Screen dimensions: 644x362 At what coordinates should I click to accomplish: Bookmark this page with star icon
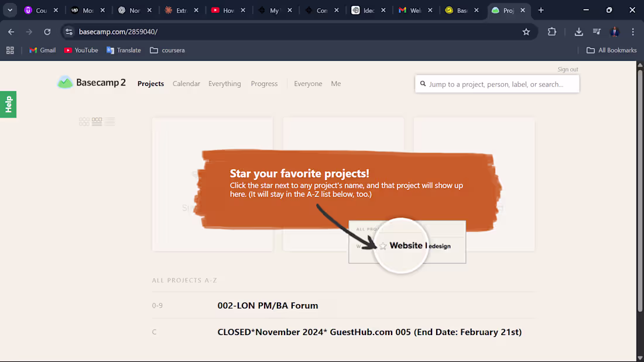[x=526, y=32]
